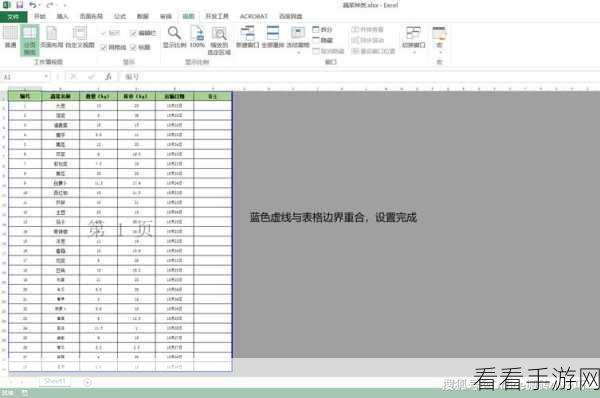The width and height of the screenshot is (600, 398).
Task: Click the Save icon in quick access toolbar
Action: point(19,5)
